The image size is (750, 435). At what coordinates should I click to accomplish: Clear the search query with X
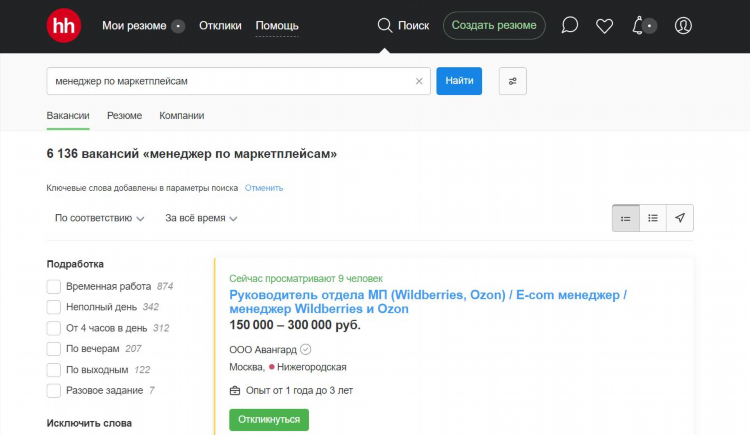(419, 81)
